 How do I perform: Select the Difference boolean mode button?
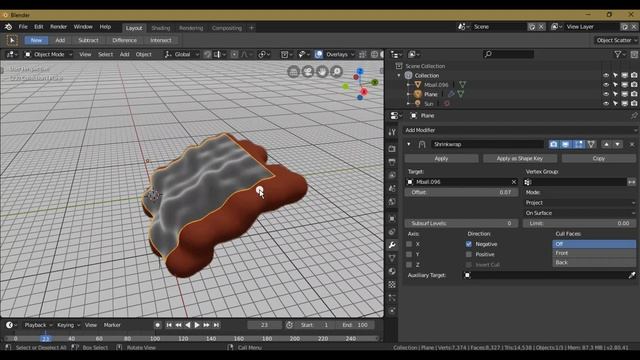(x=124, y=40)
